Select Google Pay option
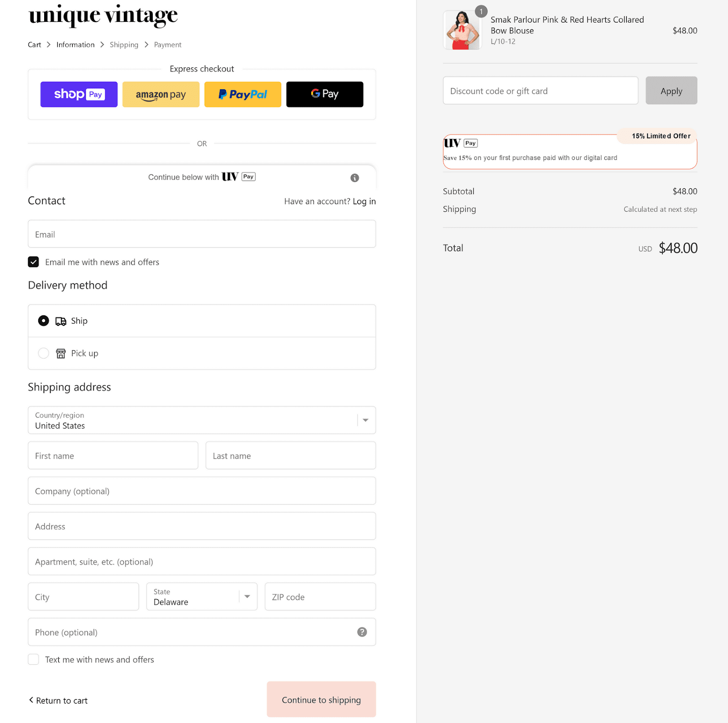Image resolution: width=728 pixels, height=723 pixels. 324,94
